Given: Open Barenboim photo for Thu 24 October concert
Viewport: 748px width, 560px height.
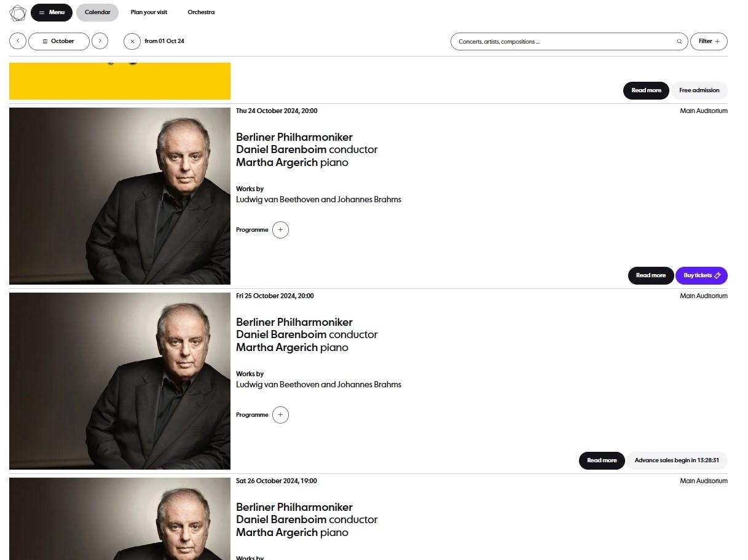Looking at the screenshot, I should (120, 196).
